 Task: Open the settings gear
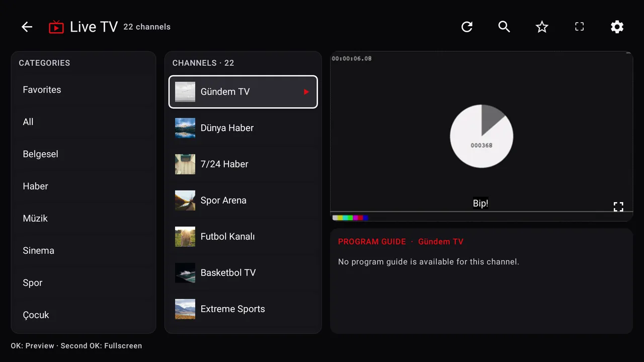[x=617, y=27]
